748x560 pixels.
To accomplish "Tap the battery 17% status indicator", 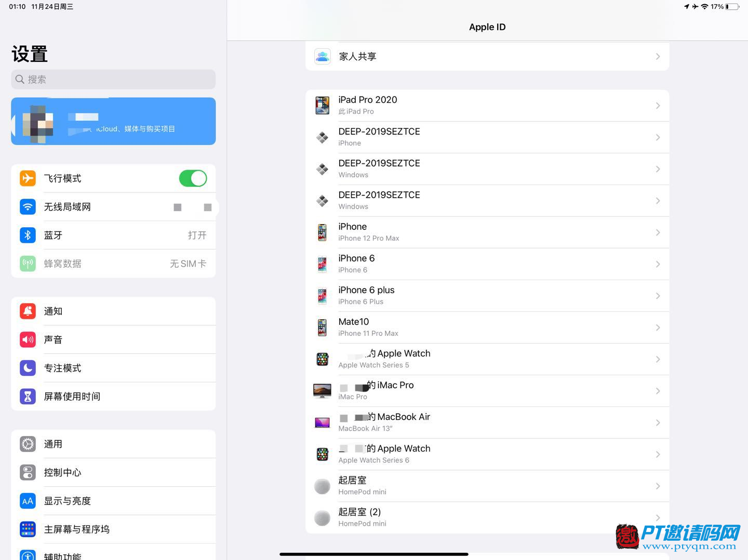I will pos(725,7).
